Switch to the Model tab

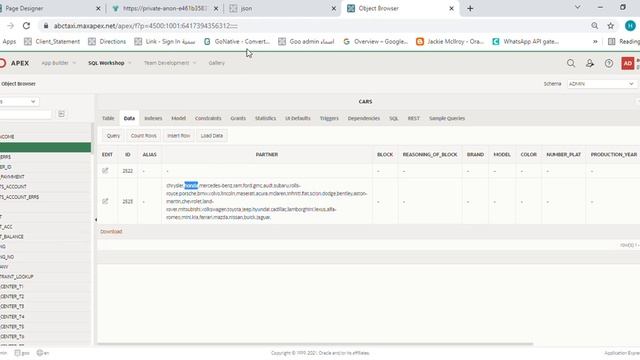click(x=178, y=118)
